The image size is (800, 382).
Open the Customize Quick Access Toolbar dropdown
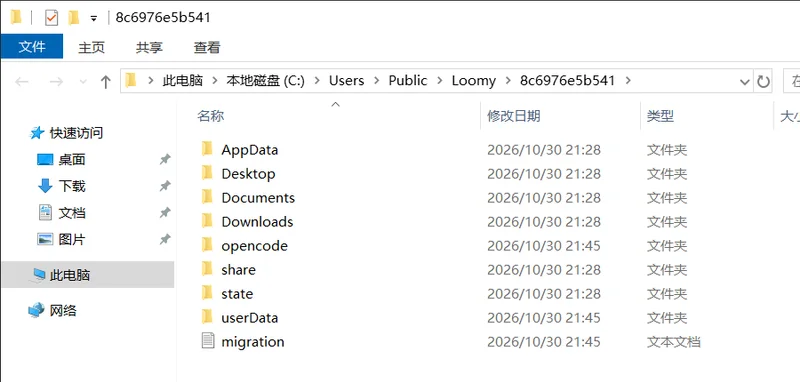click(93, 18)
